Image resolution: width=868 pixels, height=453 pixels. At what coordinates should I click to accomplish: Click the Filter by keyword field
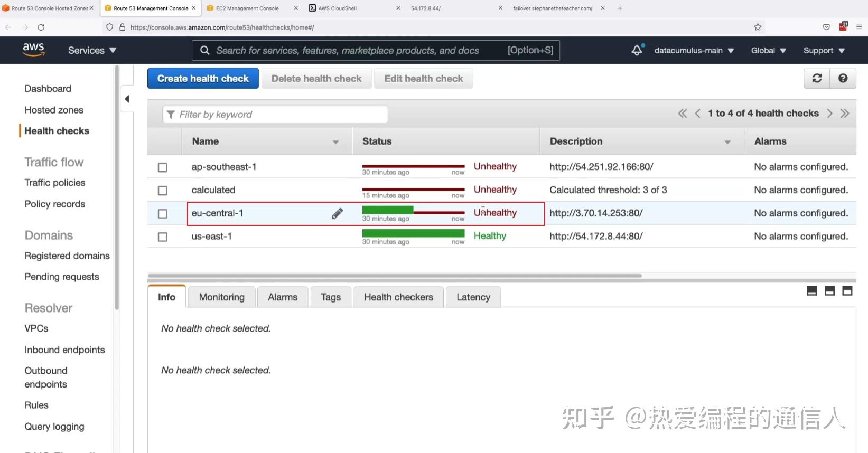[x=275, y=115]
